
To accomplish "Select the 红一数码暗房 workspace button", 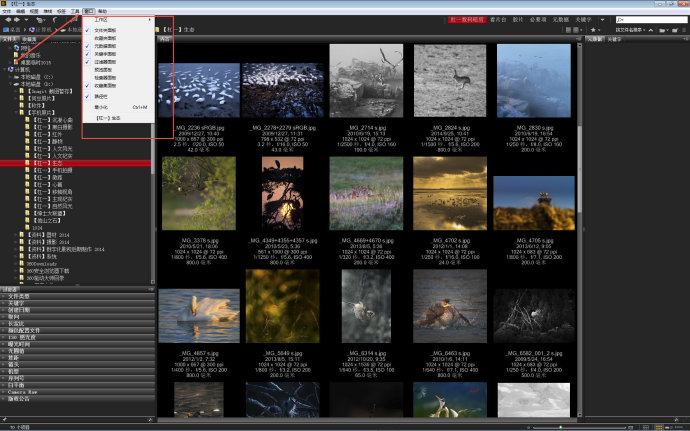I will point(467,20).
